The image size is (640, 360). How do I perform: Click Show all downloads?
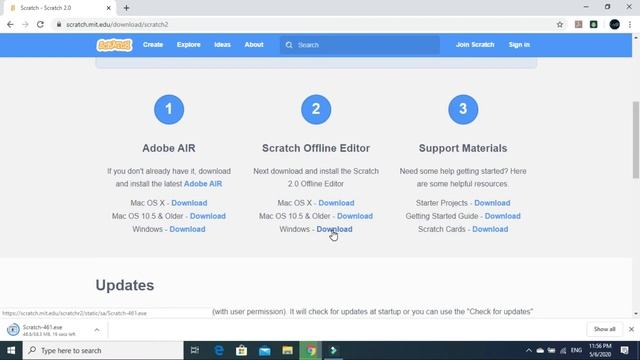(604, 329)
